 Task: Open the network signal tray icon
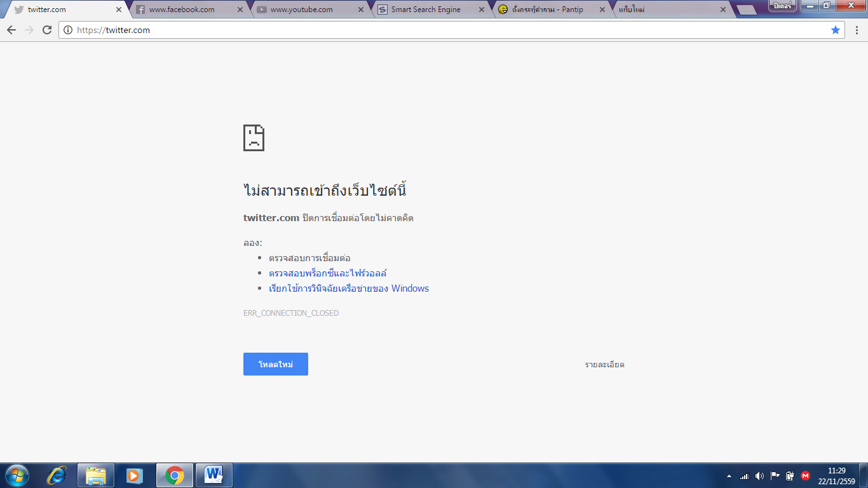pos(745,475)
